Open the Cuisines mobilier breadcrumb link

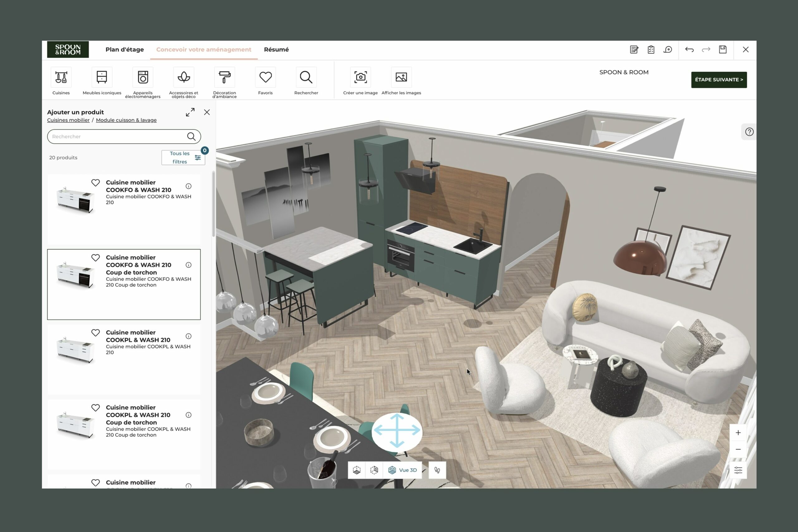(x=68, y=120)
